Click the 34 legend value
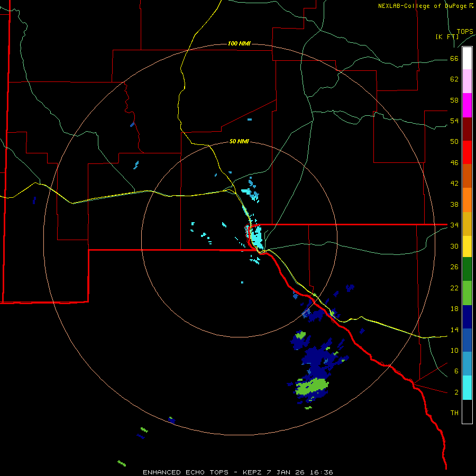This screenshot has height=476, width=476. [x=454, y=225]
